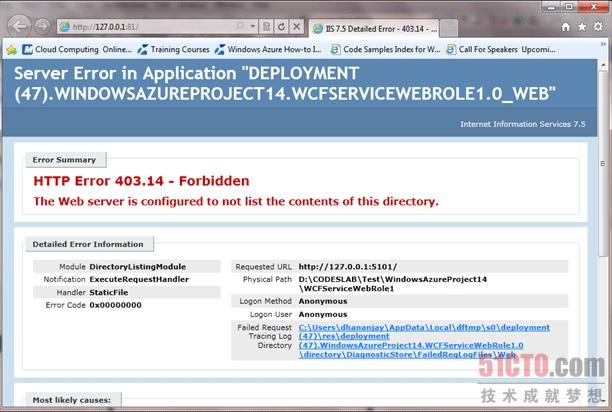The width and height of the screenshot is (612, 412).
Task: Toggle Compatibility View icon
Action: [267, 27]
